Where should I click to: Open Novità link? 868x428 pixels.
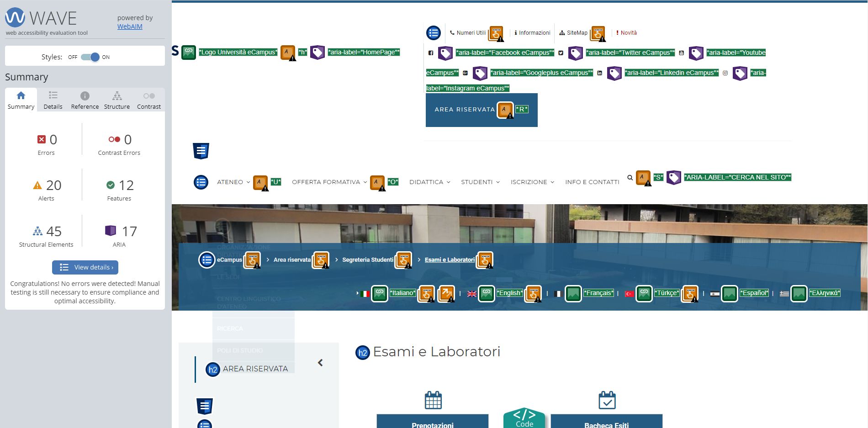coord(626,33)
